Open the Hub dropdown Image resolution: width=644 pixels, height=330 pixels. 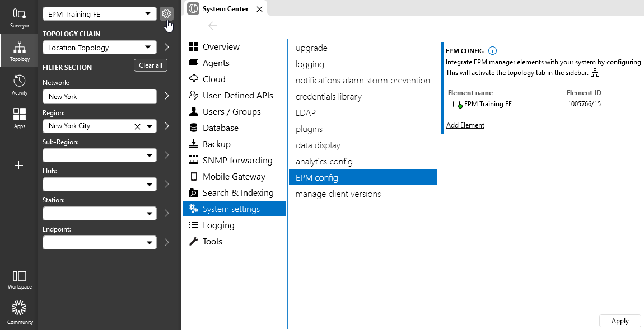pos(99,184)
